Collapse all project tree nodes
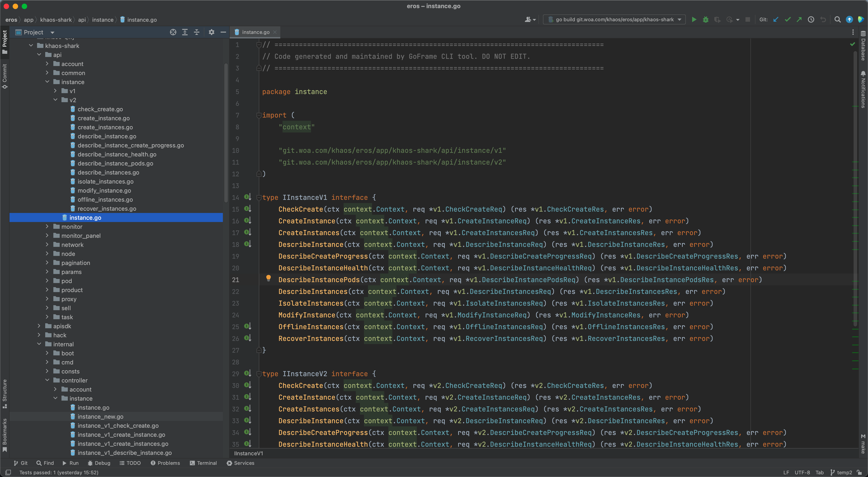Viewport: 868px width, 477px height. [196, 32]
